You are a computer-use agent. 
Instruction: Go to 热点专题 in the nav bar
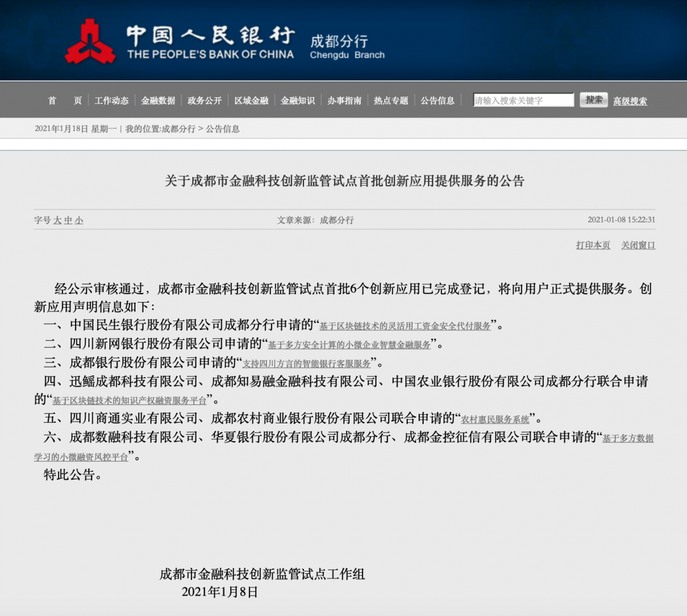click(x=391, y=100)
